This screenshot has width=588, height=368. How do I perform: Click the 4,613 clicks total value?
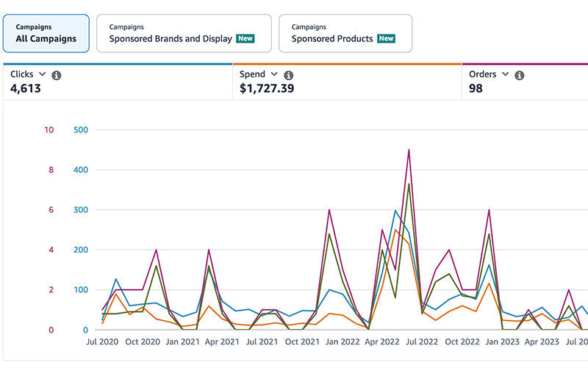tap(26, 89)
